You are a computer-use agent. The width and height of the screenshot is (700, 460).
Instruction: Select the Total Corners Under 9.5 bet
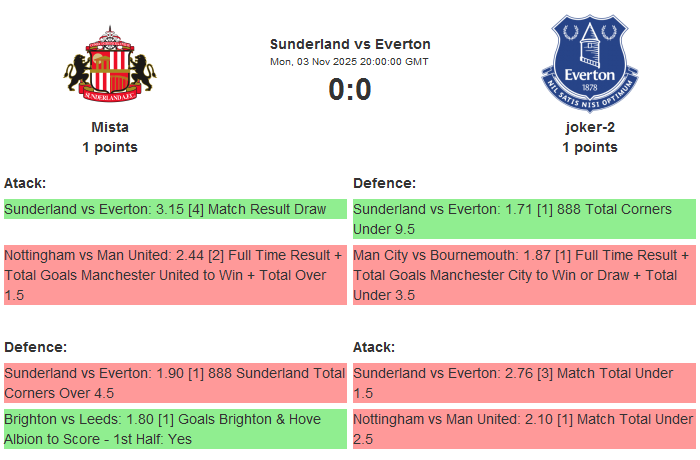pos(524,219)
